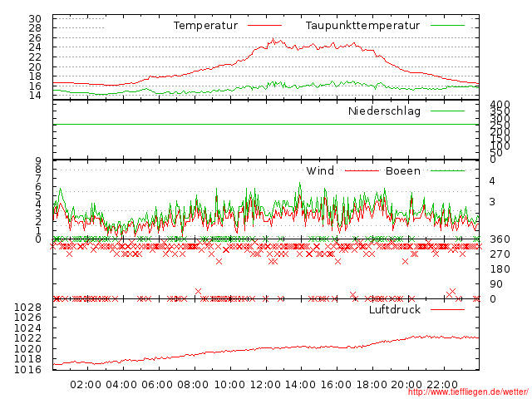The height and width of the screenshot is (399, 532).
Task: Click the Taupunkttemperatur legend label
Action: 362,26
